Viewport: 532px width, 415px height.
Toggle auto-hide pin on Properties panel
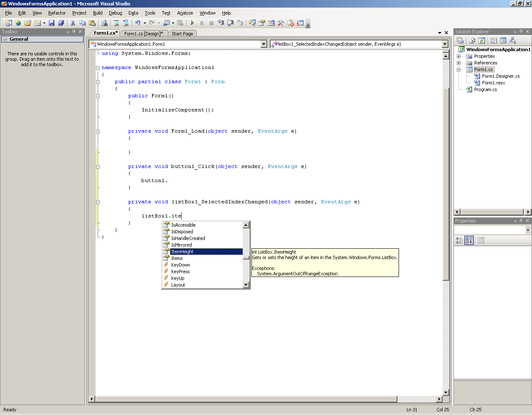click(521, 221)
